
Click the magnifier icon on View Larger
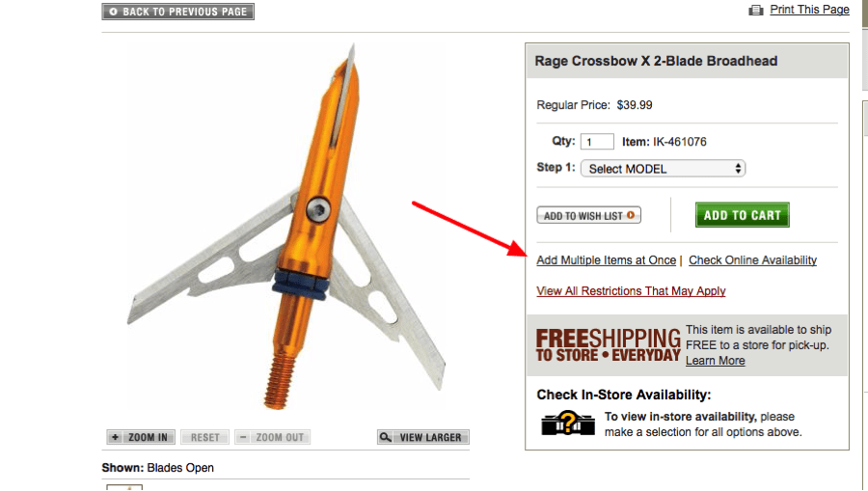385,437
